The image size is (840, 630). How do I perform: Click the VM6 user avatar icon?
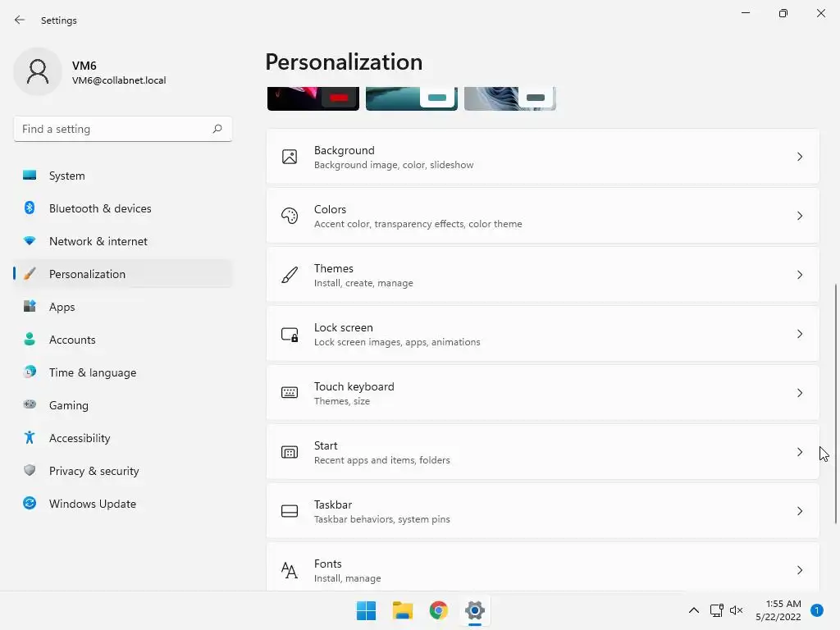click(x=38, y=71)
